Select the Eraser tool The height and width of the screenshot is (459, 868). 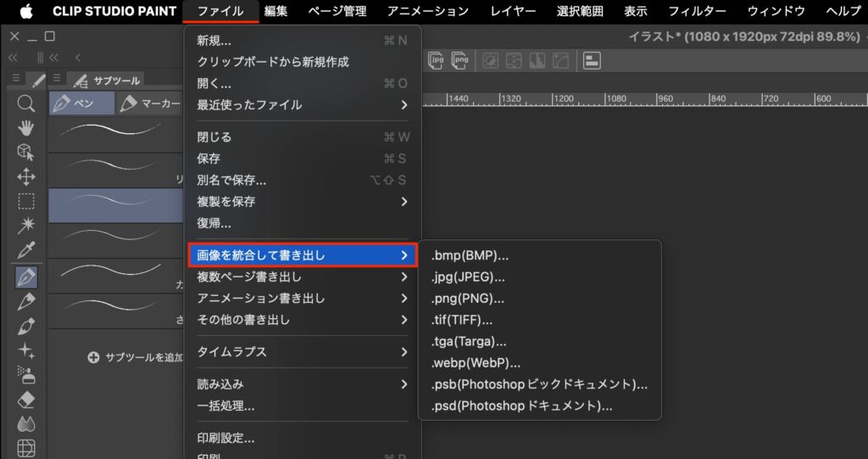[26, 400]
